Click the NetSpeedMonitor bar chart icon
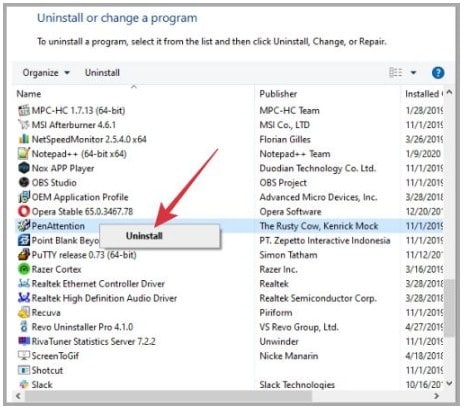The width and height of the screenshot is (464, 409). tap(24, 139)
